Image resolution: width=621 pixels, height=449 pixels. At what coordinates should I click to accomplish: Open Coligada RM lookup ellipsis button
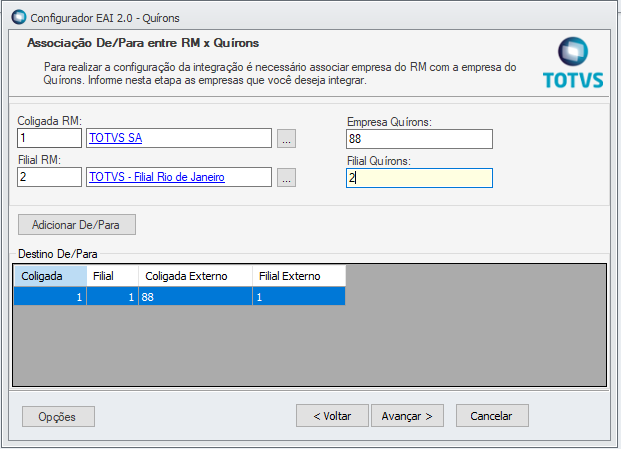point(287,139)
